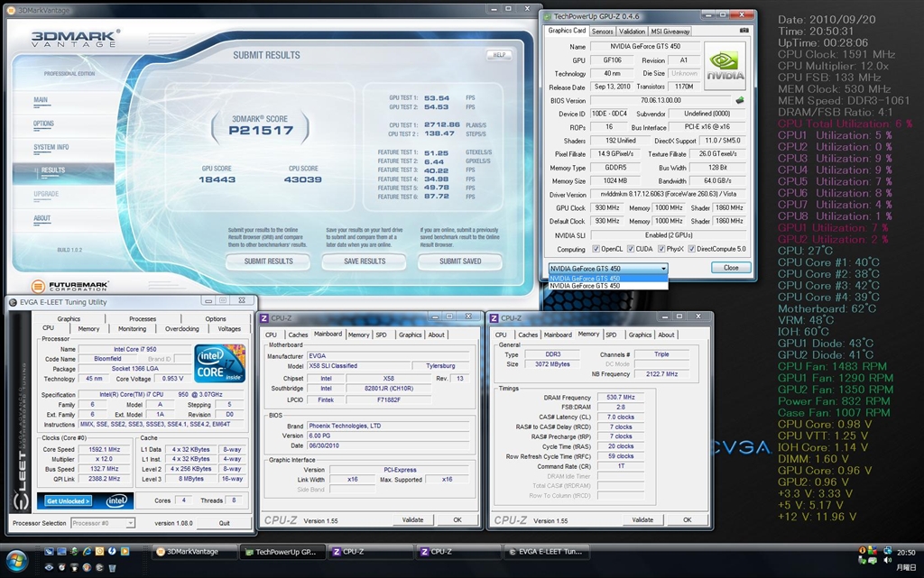Image resolution: width=924 pixels, height=578 pixels.
Task: Launch Internet Explorer from Quick Launch
Action: [87, 552]
